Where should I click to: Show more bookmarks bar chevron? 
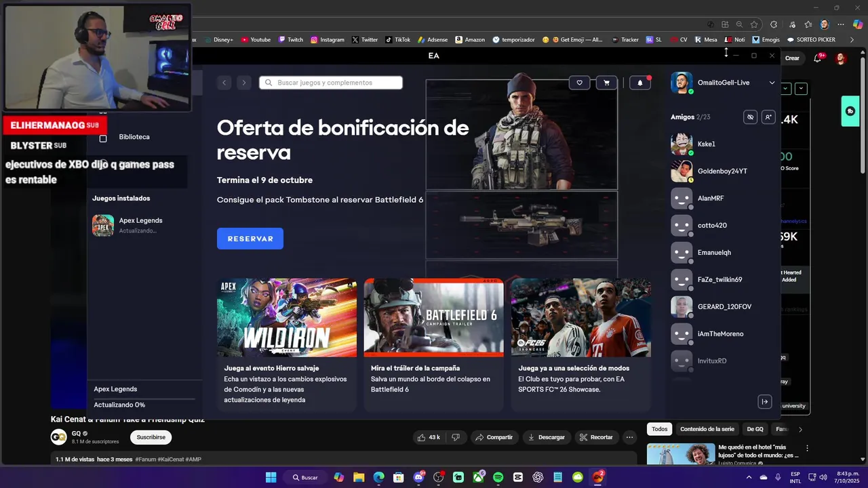(852, 40)
